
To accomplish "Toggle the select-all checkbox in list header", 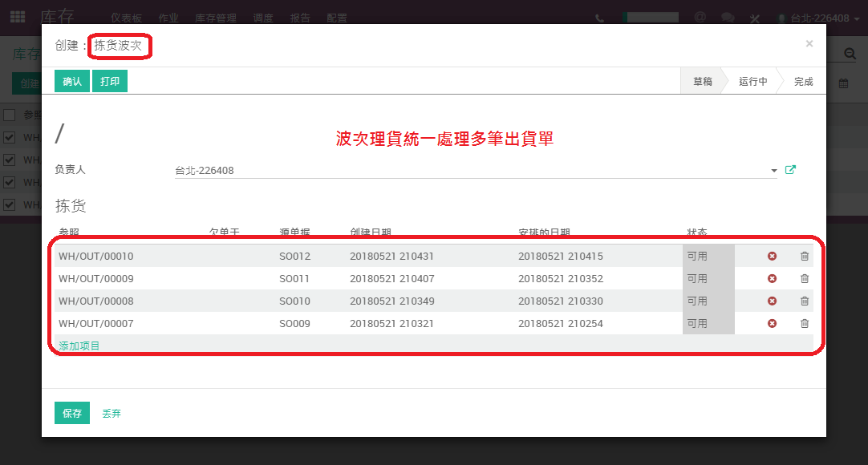I will point(10,115).
